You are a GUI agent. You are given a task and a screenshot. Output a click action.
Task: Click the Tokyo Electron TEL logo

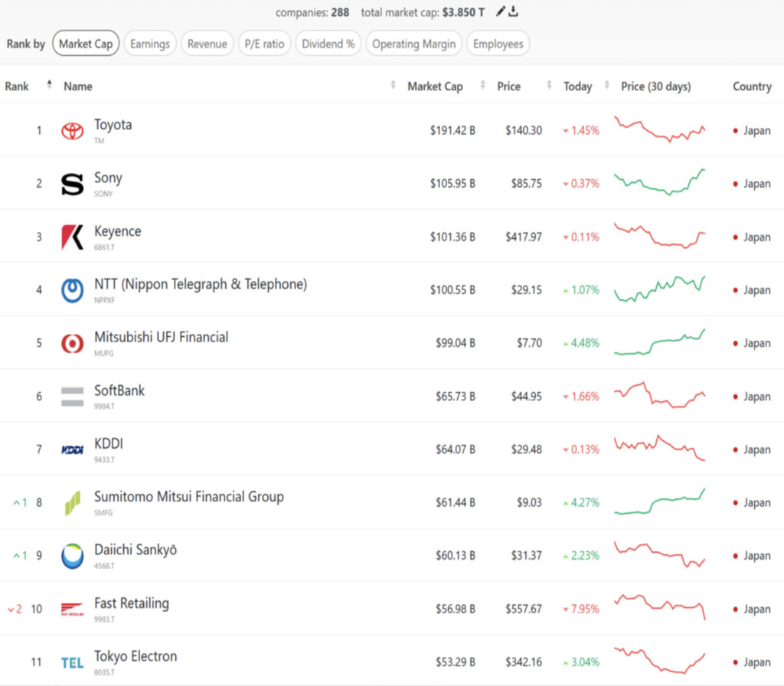73,662
